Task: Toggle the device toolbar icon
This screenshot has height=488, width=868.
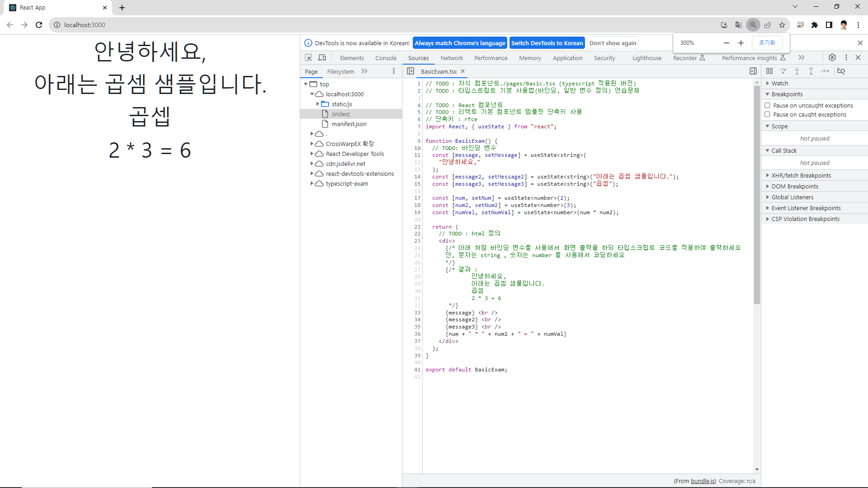Action: click(x=322, y=58)
